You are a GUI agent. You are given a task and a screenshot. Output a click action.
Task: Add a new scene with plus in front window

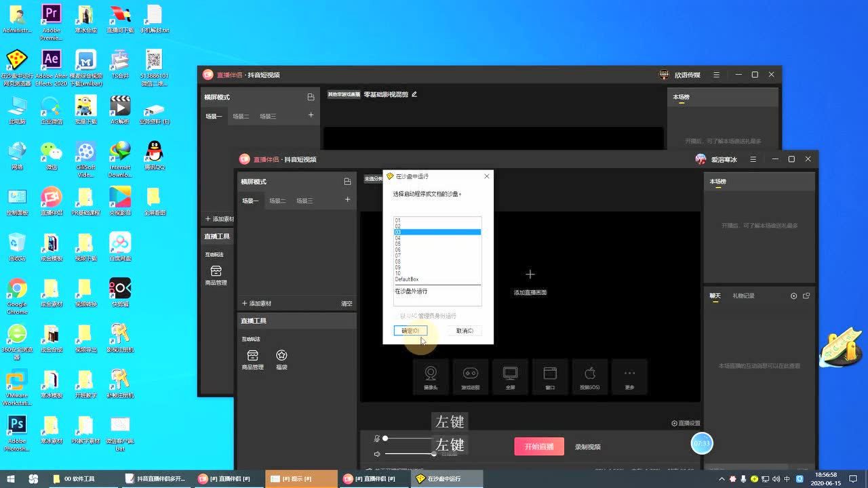click(x=347, y=199)
